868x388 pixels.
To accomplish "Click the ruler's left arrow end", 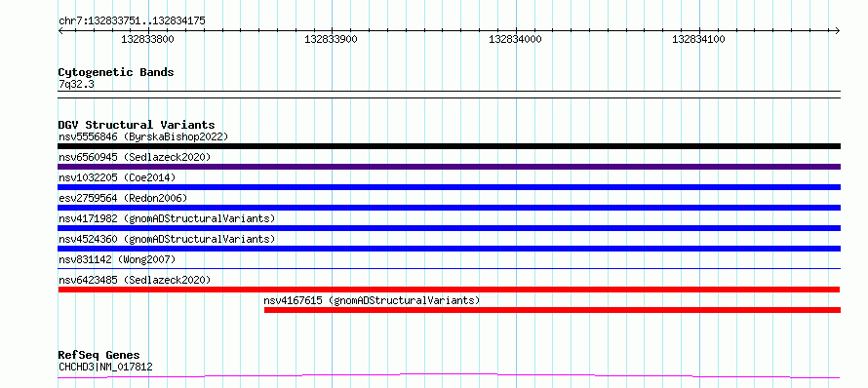I will click(x=60, y=30).
